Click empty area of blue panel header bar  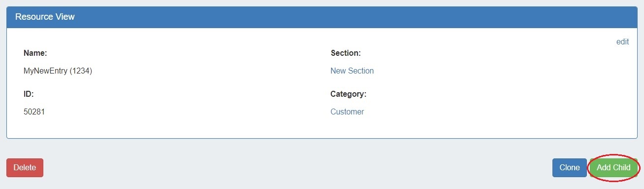click(x=345, y=17)
